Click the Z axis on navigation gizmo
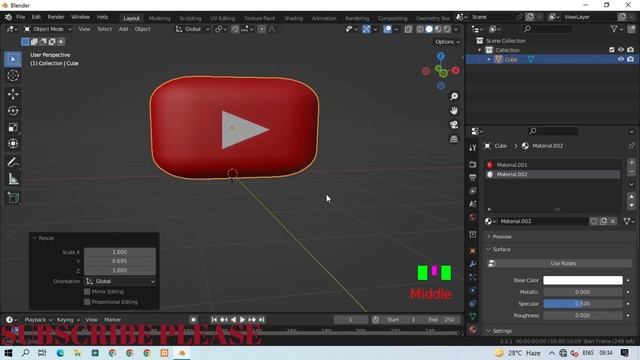 click(x=441, y=56)
